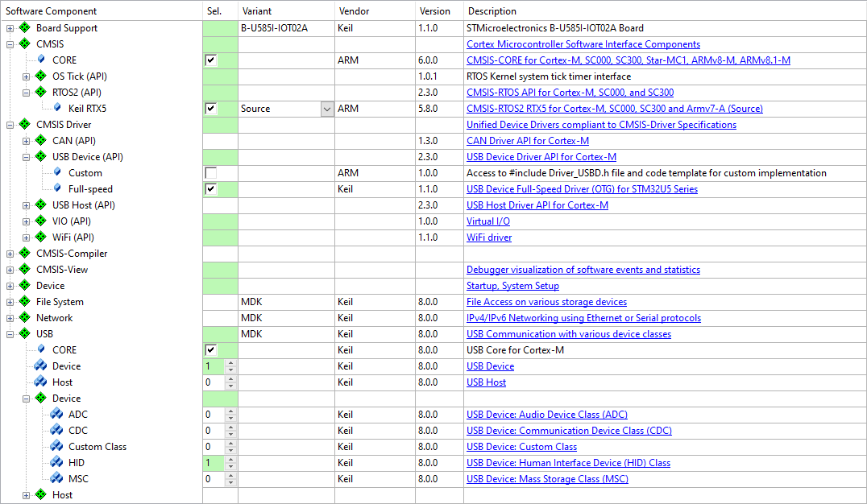Click the File System green diamond icon
Screen dimensions: 867x504
click(24, 302)
